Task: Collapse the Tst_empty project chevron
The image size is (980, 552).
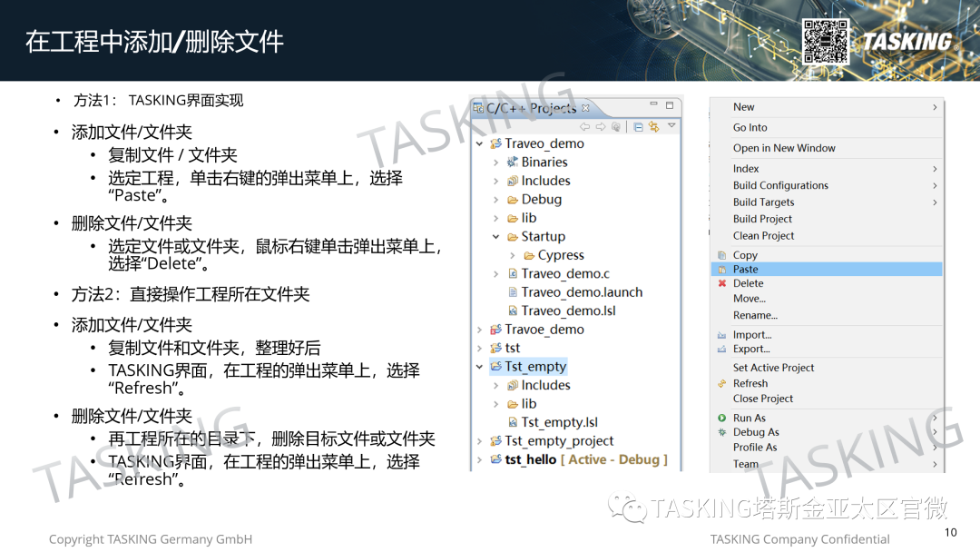Action: point(479,367)
